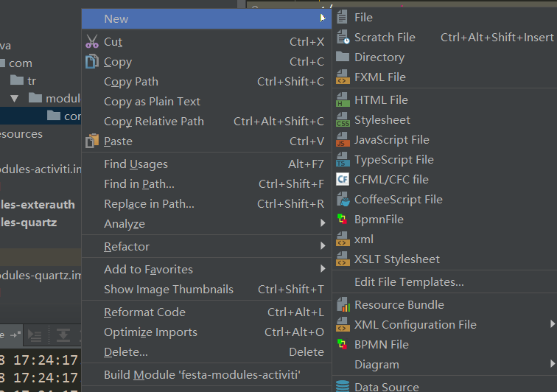The height and width of the screenshot is (392, 557).
Task: Choose the TypeScript File icon
Action: tap(343, 160)
